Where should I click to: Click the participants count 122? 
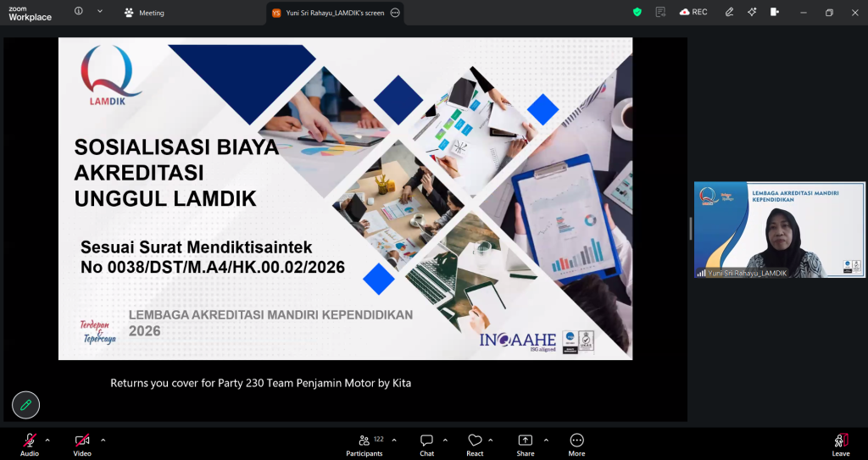[x=379, y=439]
